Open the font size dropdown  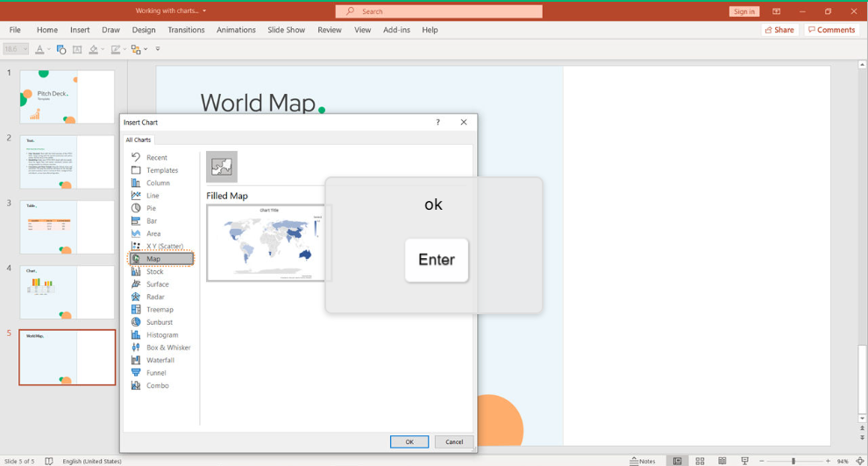click(x=25, y=49)
